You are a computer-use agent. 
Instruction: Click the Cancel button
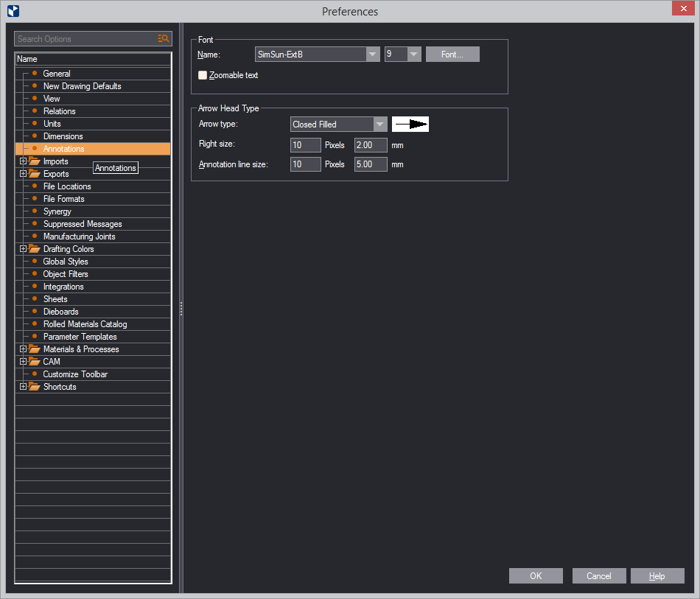tap(599, 575)
